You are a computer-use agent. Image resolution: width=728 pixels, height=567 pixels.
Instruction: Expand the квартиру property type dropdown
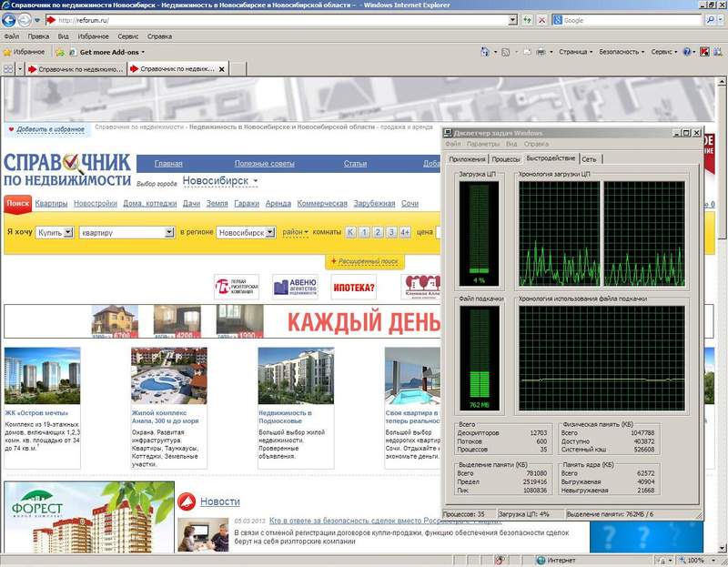click(126, 233)
